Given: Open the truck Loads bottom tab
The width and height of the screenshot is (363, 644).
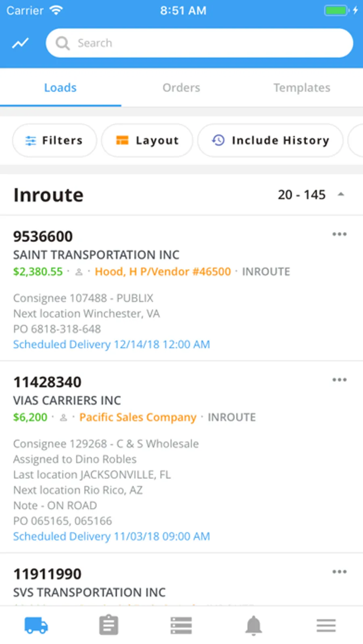Looking at the screenshot, I should point(36,625).
